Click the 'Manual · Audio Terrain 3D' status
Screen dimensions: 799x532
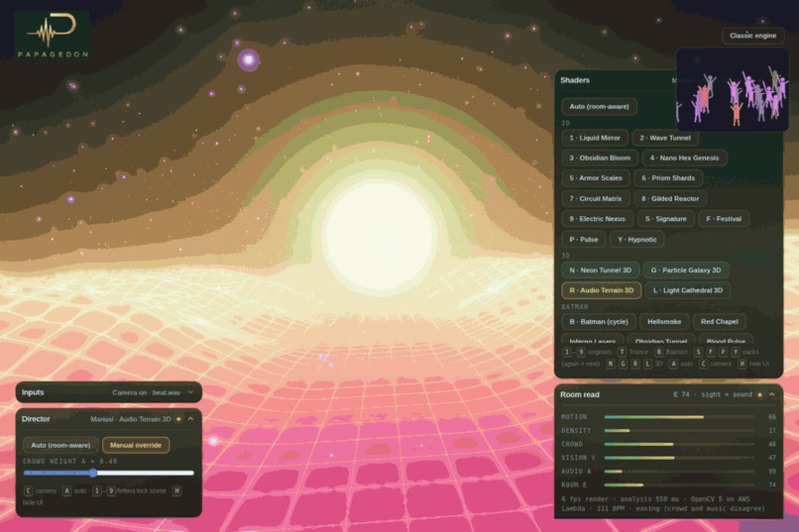coord(131,419)
